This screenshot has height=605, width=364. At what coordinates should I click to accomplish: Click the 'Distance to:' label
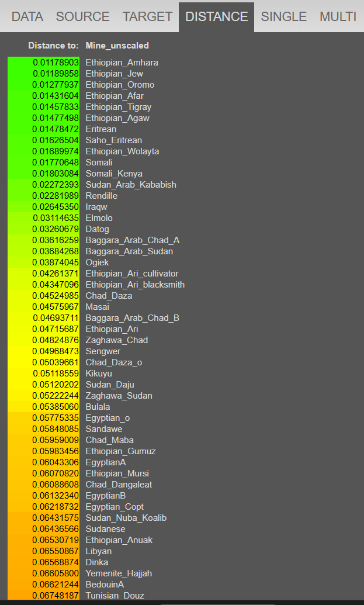54,46
